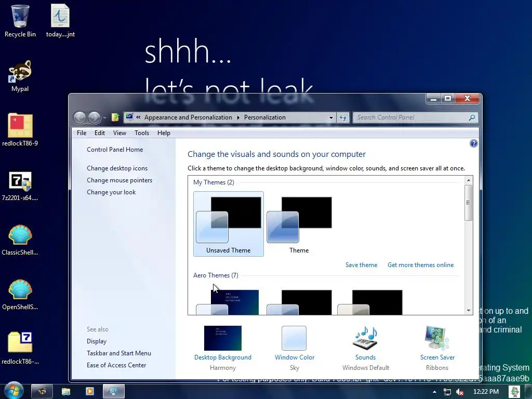Open Windows Explorer from the taskbar

click(x=66, y=391)
